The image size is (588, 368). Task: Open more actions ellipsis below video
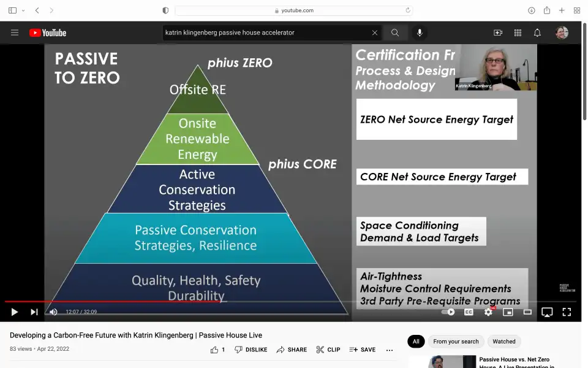coord(390,350)
